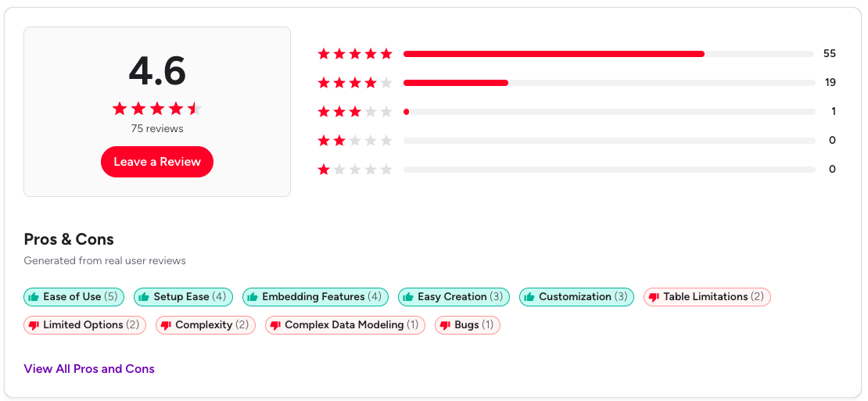Select the two-star rating row stars
Screen dimensions: 868x401
coord(355,141)
